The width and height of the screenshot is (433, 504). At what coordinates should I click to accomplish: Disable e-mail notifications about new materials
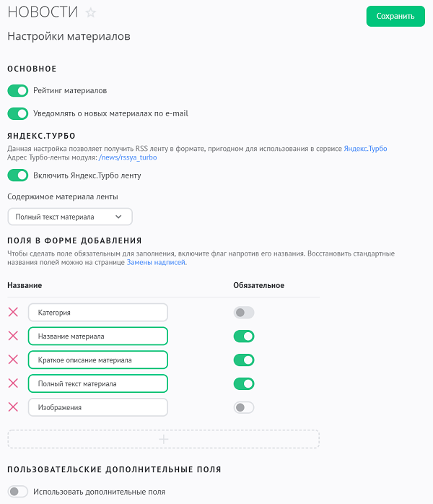coord(17,113)
